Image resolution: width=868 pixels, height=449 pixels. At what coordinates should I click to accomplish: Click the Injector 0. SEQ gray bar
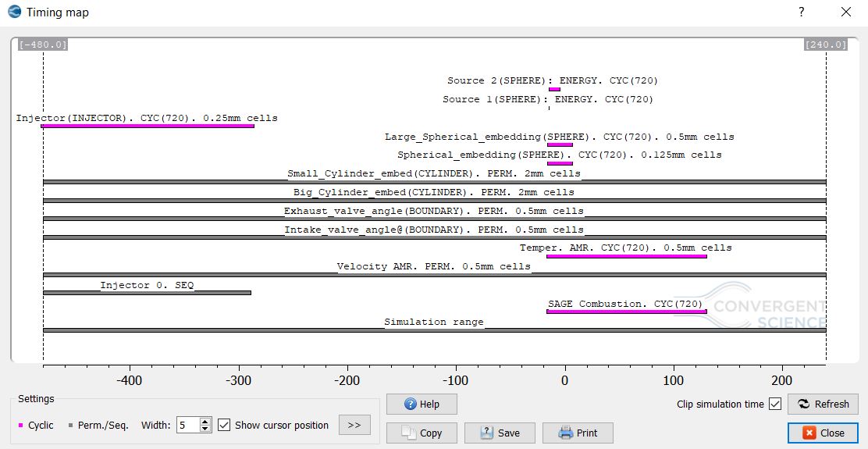(148, 293)
